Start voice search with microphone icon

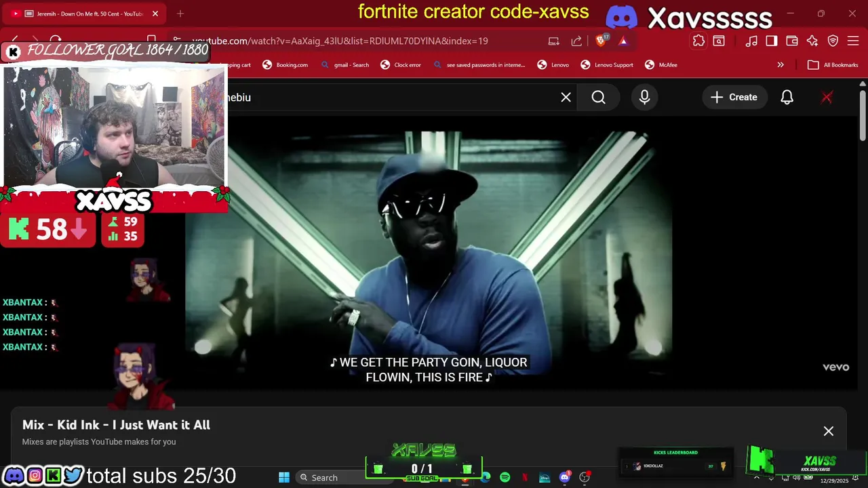pos(644,98)
